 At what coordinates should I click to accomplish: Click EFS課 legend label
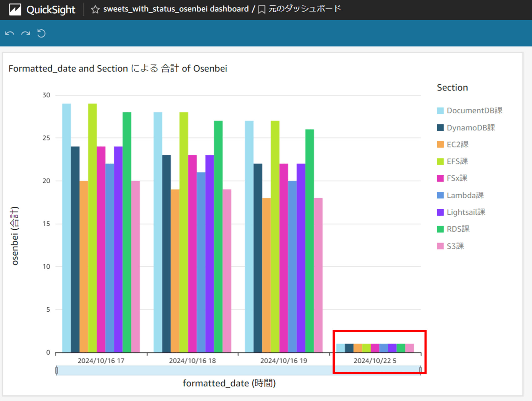457,161
